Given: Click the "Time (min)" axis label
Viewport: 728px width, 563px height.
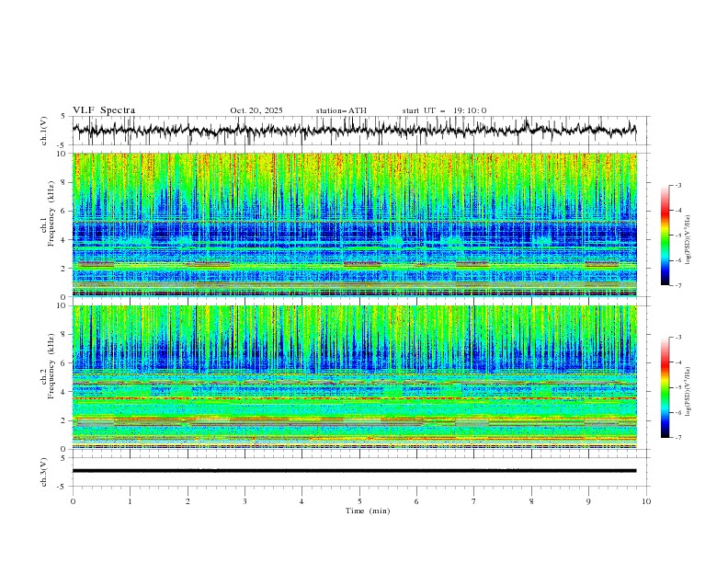Looking at the screenshot, I should [x=368, y=511].
